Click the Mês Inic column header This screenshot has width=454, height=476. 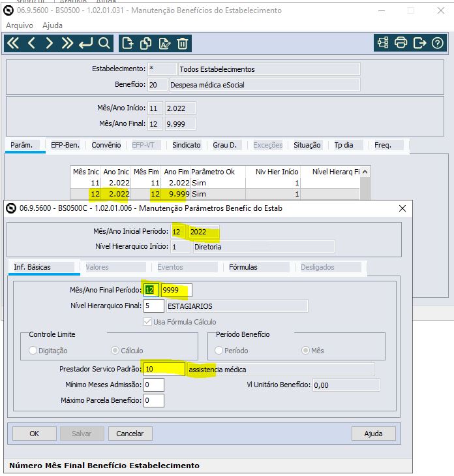point(85,172)
